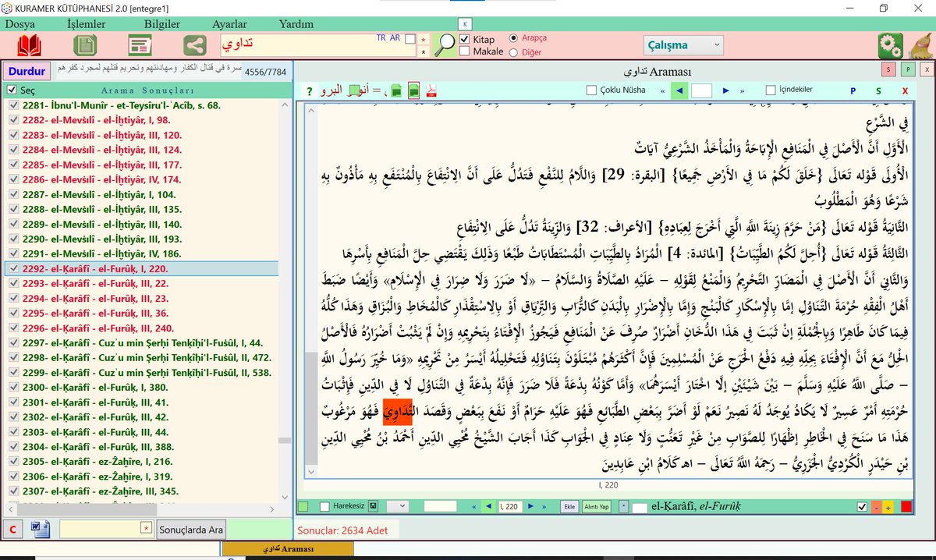
Task: Open the green gears settings icon
Action: [890, 45]
